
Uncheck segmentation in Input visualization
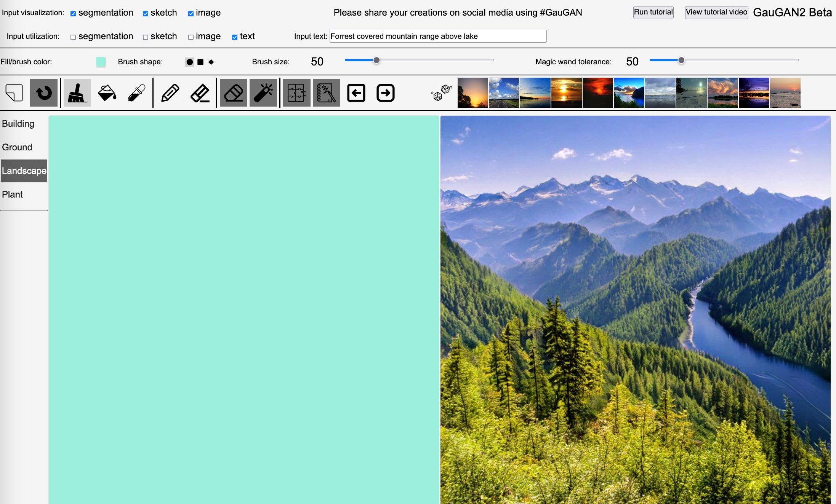pyautogui.click(x=73, y=14)
